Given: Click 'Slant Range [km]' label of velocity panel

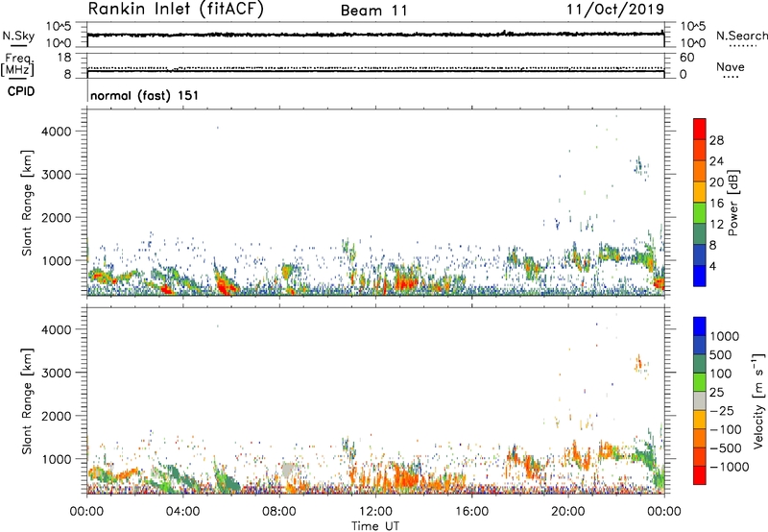Looking at the screenshot, I should point(27,401).
